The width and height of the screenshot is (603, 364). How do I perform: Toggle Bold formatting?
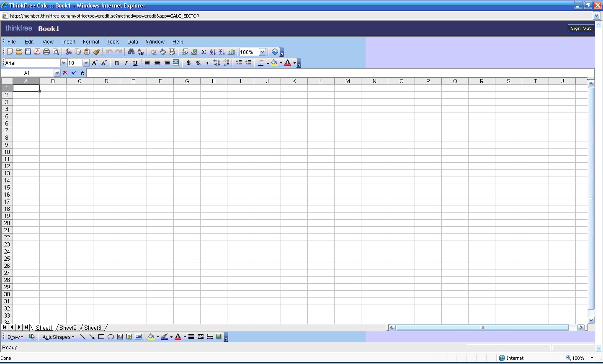117,63
